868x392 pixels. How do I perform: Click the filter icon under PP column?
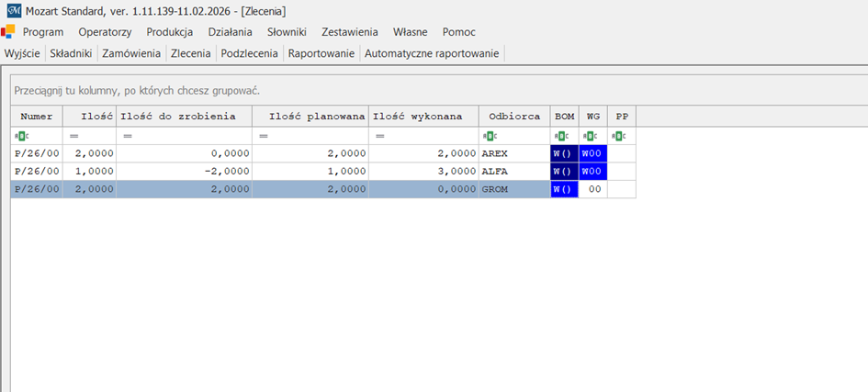(x=618, y=136)
